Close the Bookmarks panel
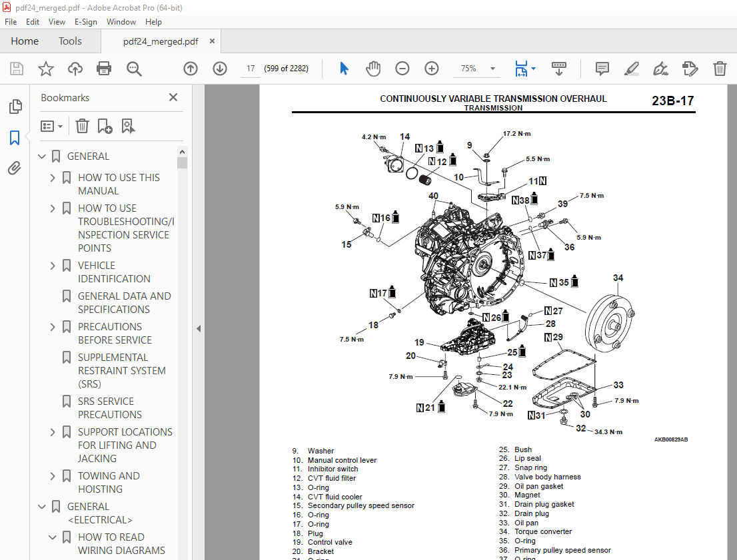The height and width of the screenshot is (560, 737). coord(173,97)
